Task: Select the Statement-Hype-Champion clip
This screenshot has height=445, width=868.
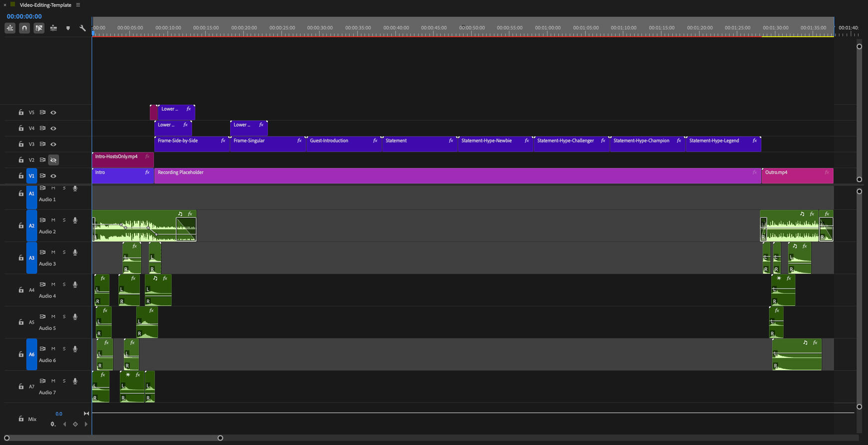Action: coord(648,144)
